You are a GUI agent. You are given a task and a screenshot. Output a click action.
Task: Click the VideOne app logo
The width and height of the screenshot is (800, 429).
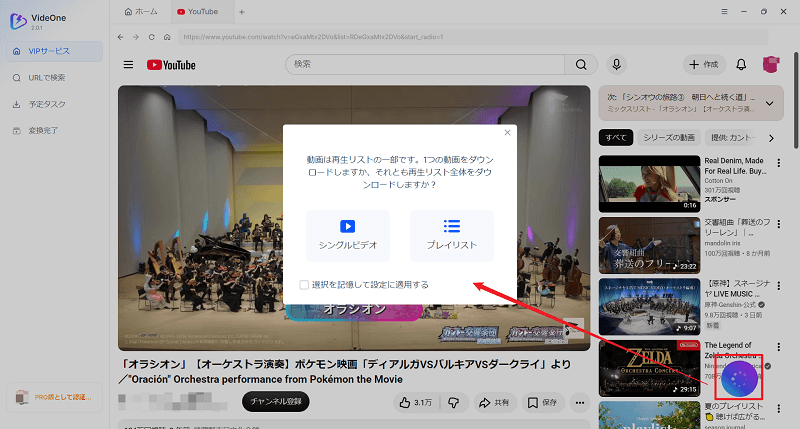pyautogui.click(x=18, y=21)
